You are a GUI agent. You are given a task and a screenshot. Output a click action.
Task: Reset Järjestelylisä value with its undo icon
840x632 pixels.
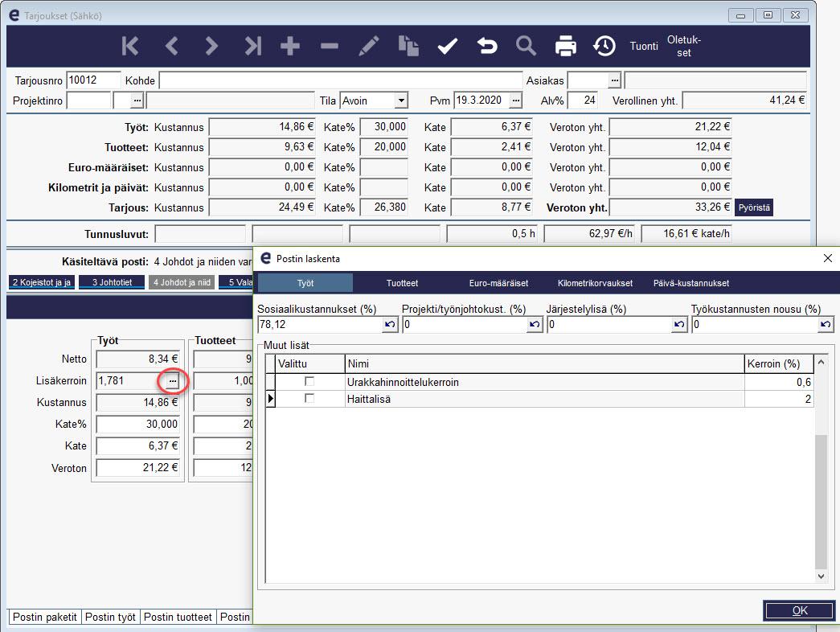[679, 324]
